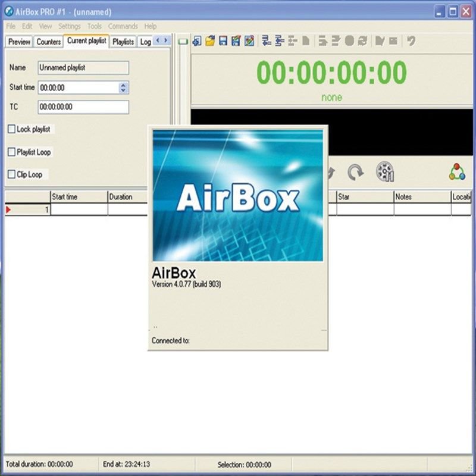This screenshot has width=476, height=476.
Task: Check the Clip Loop option
Action: (11, 174)
